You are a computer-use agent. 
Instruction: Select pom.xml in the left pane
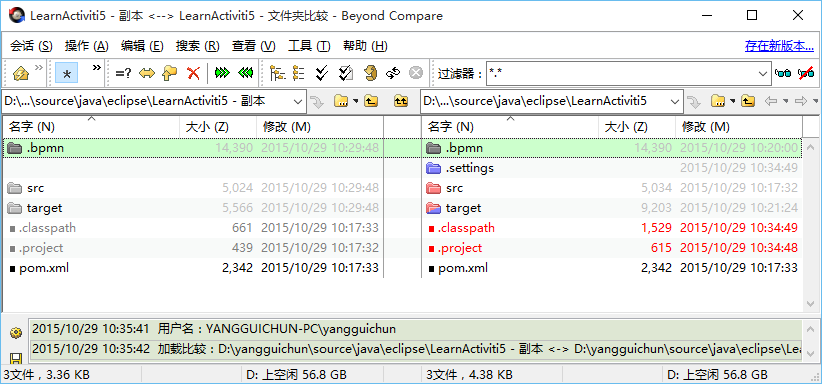point(193,268)
